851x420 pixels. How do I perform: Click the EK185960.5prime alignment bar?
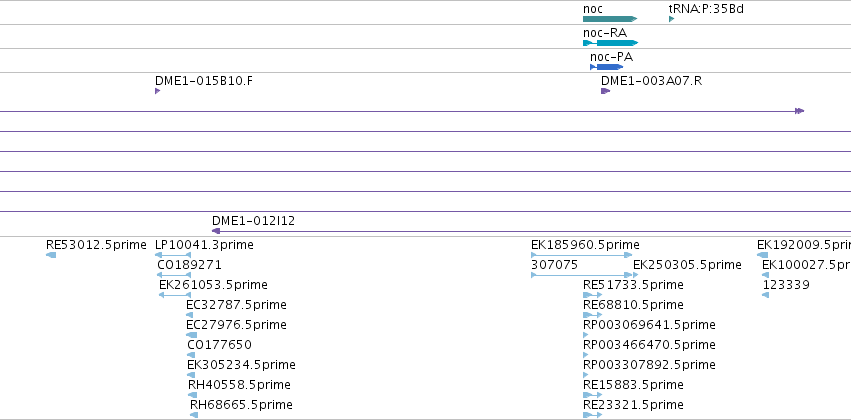point(581,255)
